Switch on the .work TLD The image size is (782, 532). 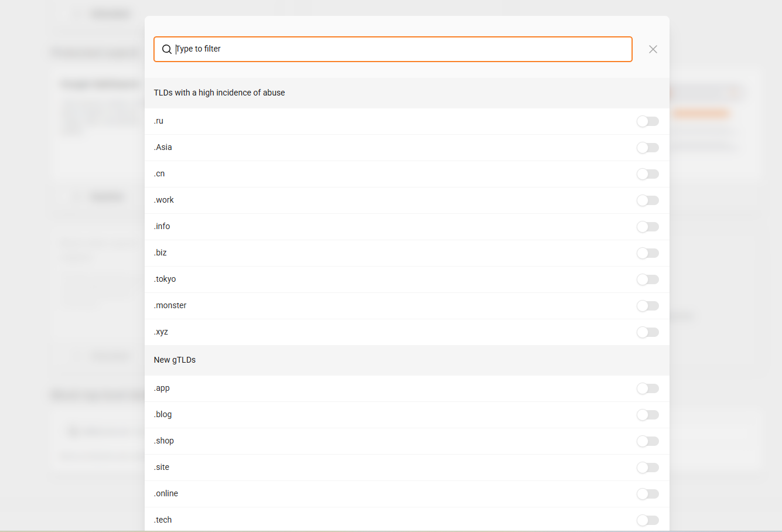[647, 200]
